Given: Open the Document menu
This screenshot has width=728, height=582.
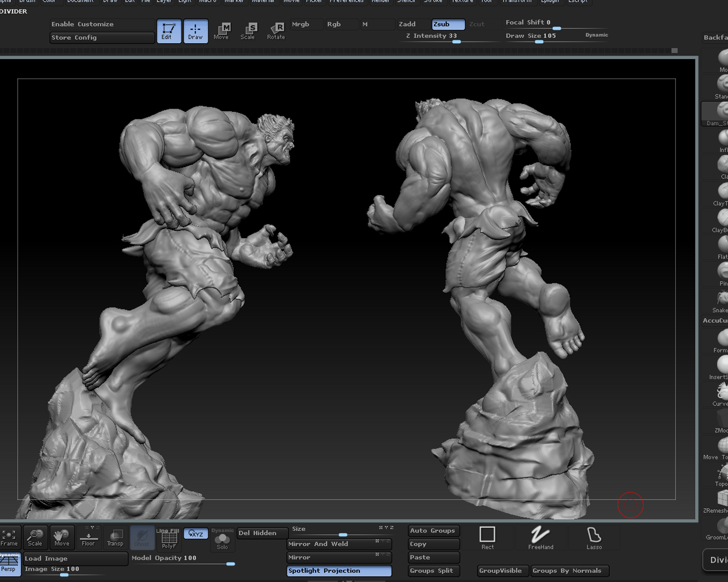Looking at the screenshot, I should (x=80, y=2).
